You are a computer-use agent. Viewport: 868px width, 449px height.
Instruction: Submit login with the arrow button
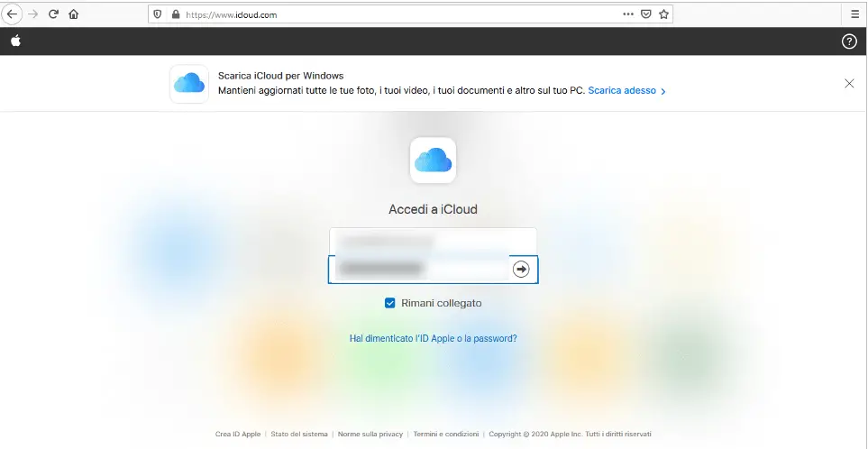coord(521,269)
